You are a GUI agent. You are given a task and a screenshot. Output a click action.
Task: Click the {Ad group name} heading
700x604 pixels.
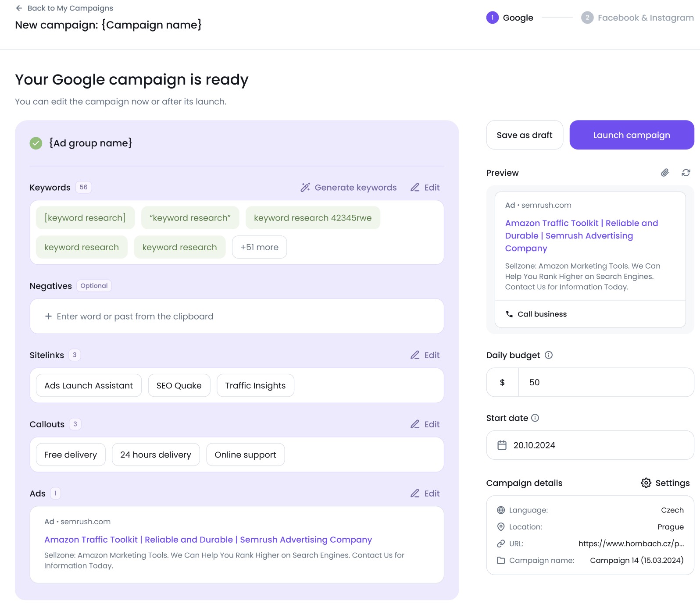(90, 143)
